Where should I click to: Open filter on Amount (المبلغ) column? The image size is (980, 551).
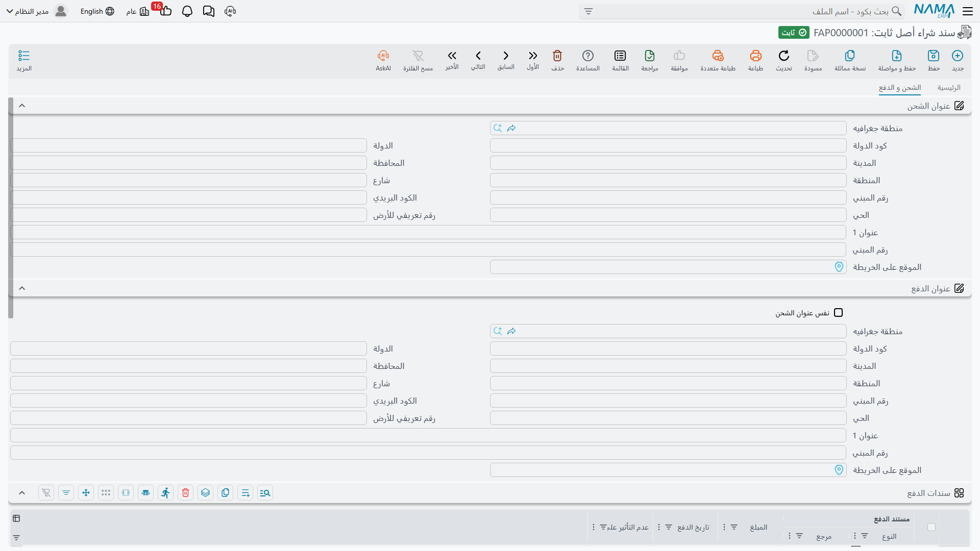[734, 527]
